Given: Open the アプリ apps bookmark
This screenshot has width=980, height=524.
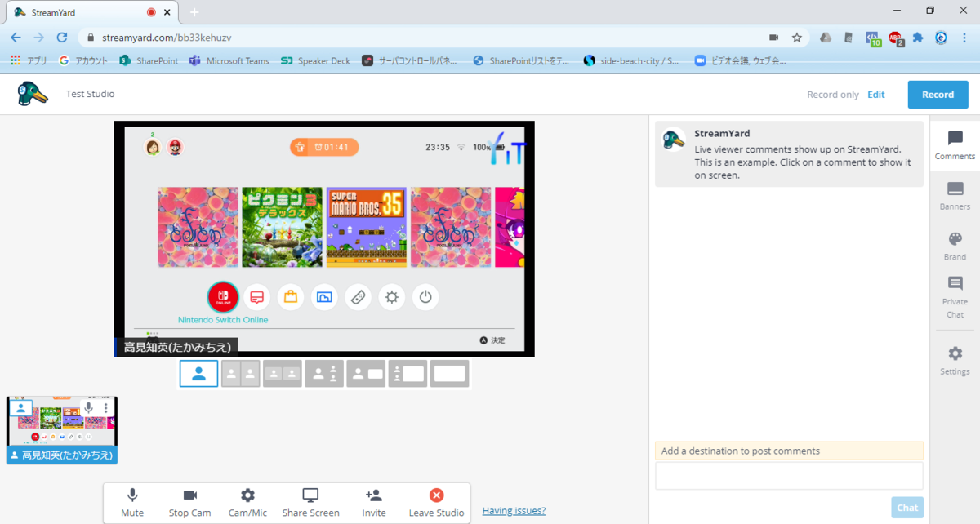Looking at the screenshot, I should coord(29,60).
